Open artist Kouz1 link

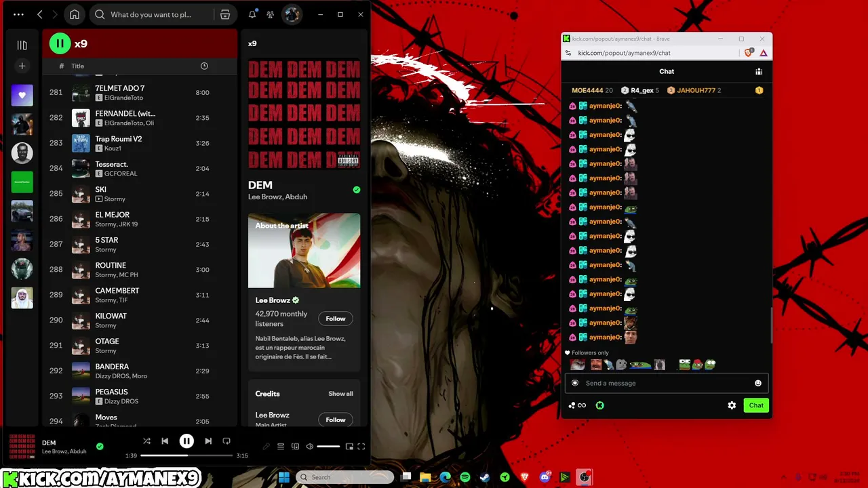tap(113, 148)
